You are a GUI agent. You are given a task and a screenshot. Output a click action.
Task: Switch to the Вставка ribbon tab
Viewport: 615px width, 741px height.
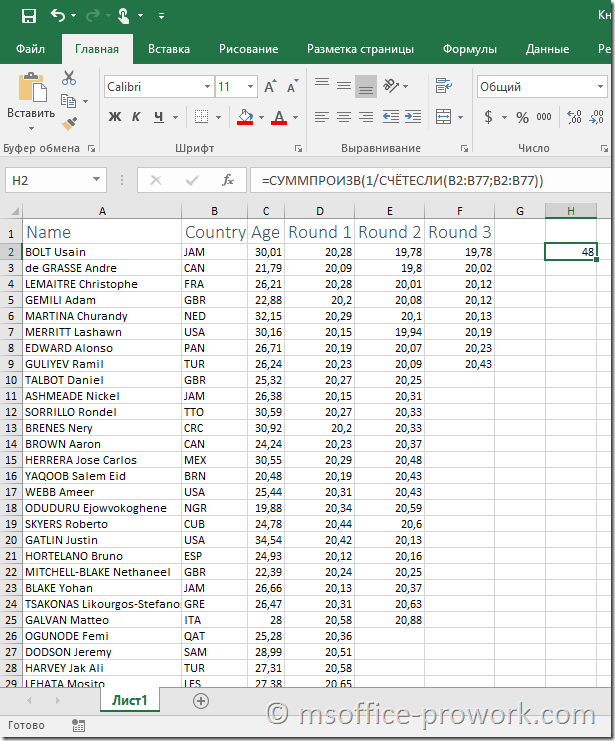point(169,49)
